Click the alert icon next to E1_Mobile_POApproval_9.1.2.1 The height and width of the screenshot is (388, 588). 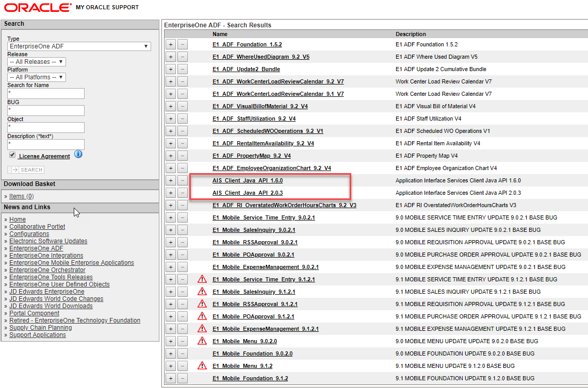202,316
